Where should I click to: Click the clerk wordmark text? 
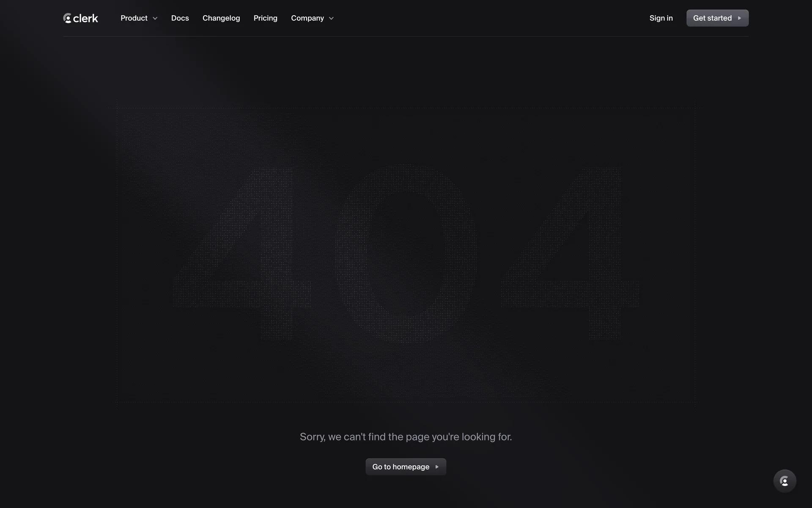[85, 19]
